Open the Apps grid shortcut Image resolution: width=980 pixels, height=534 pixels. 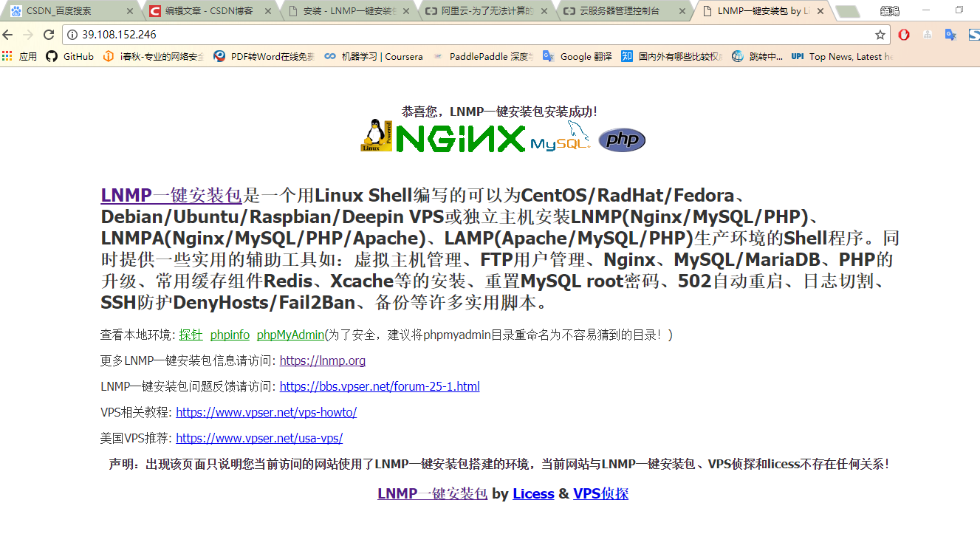pyautogui.click(x=19, y=56)
